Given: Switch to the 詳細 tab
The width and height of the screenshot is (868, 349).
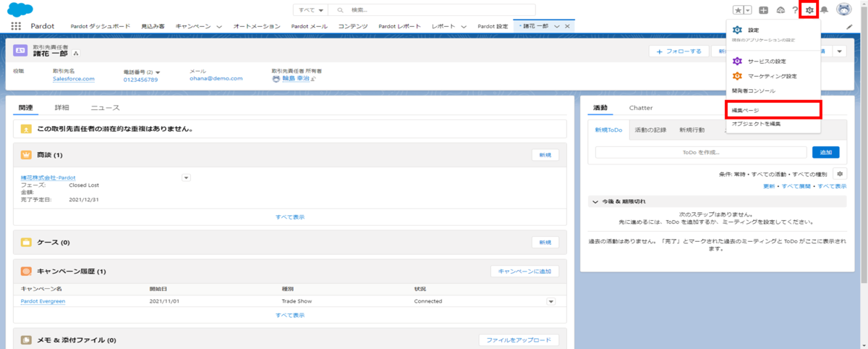Looking at the screenshot, I should tap(62, 107).
